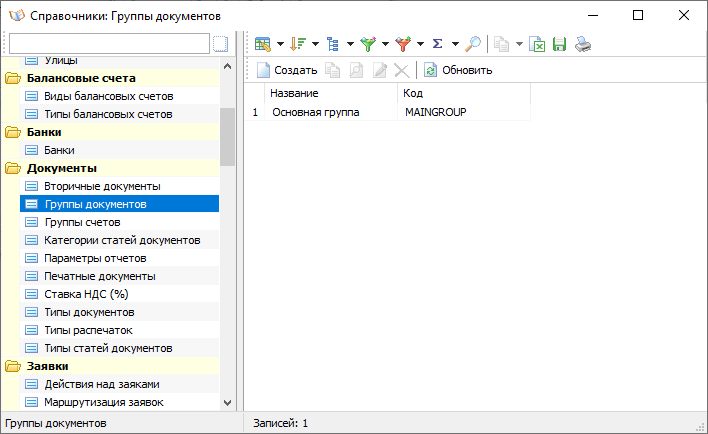Image resolution: width=708 pixels, height=434 pixels.
Task: Click the duplicate record icon next to Создать
Action: click(x=333, y=70)
